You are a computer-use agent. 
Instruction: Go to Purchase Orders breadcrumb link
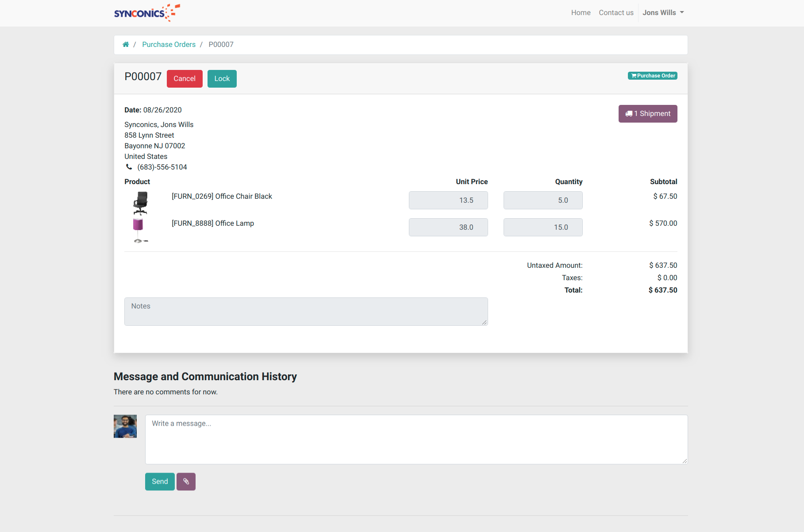(x=169, y=45)
